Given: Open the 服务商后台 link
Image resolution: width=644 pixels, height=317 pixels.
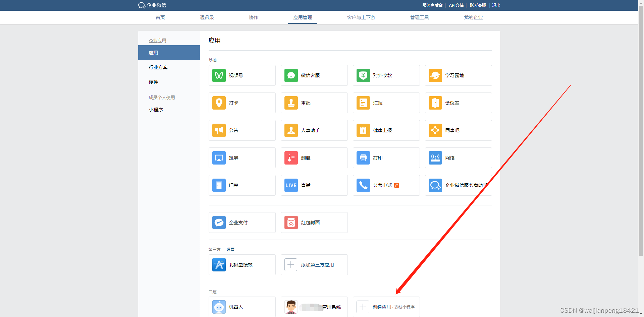Looking at the screenshot, I should [432, 5].
